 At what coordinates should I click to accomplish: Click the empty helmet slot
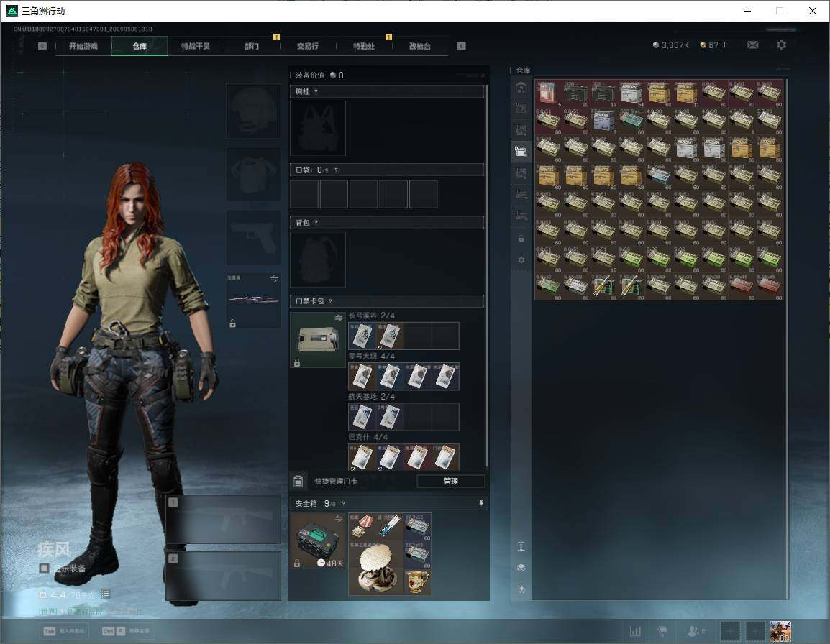click(254, 111)
